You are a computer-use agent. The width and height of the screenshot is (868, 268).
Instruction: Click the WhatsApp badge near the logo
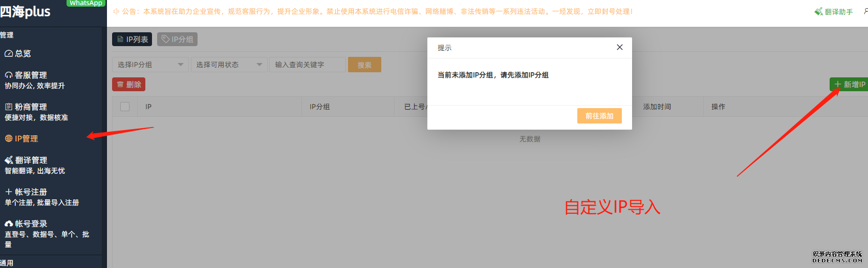(x=85, y=3)
